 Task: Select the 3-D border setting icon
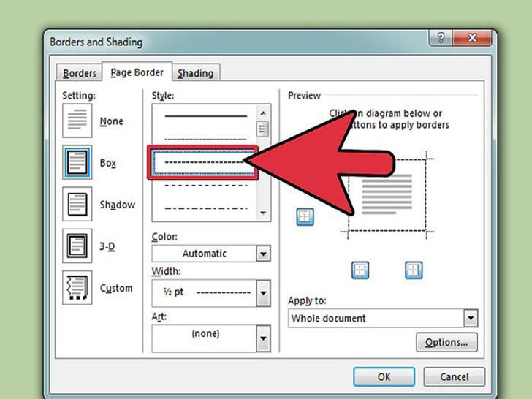77,246
